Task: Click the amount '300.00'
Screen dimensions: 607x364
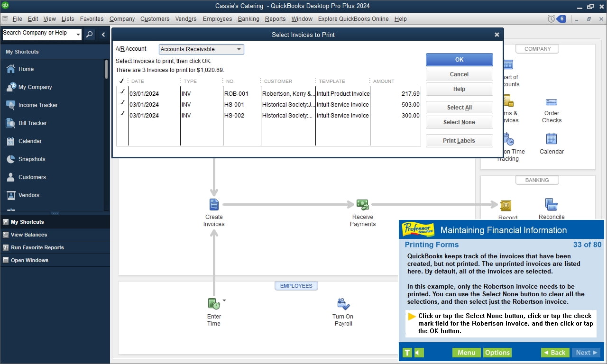Action: pyautogui.click(x=410, y=116)
